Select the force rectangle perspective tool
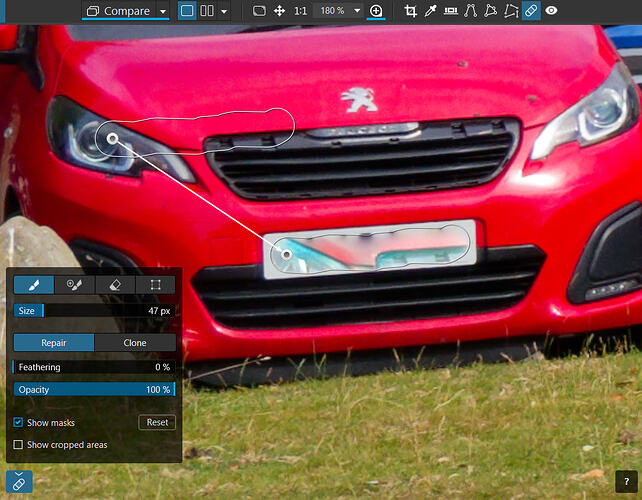Viewport: 642px width, 500px height. pyautogui.click(x=491, y=11)
